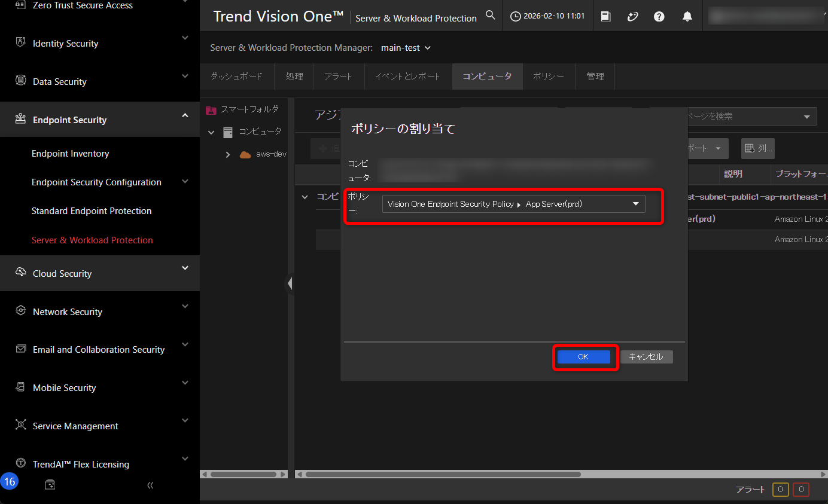828x504 pixels.
Task: Click the help question mark icon
Action: coord(659,17)
